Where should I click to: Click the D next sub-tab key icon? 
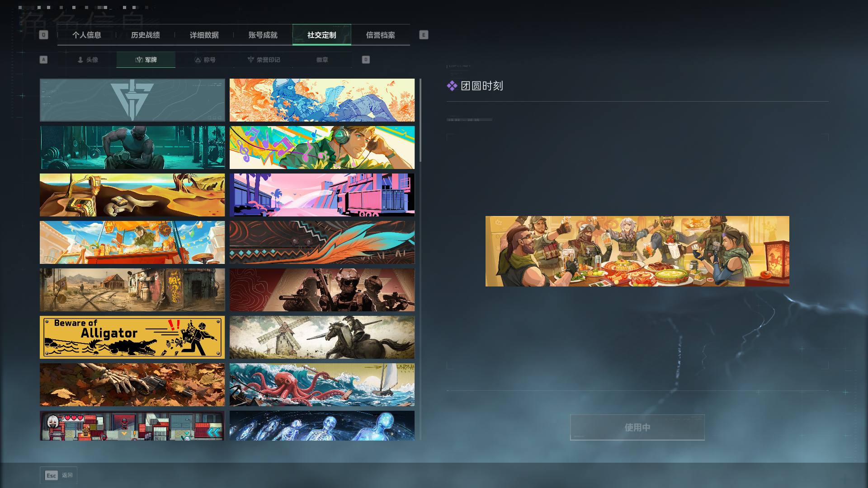pyautogui.click(x=366, y=60)
